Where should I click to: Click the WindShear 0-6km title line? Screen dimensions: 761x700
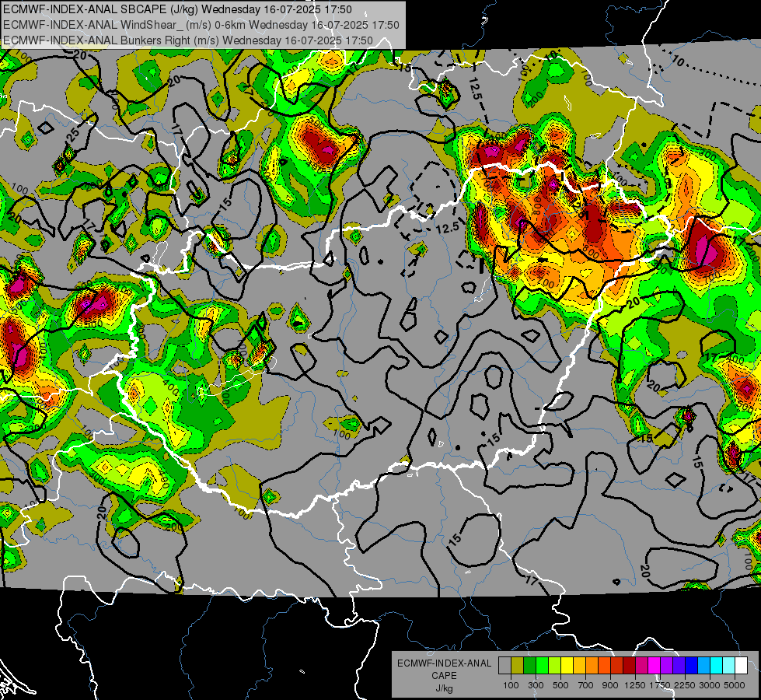tap(201, 25)
